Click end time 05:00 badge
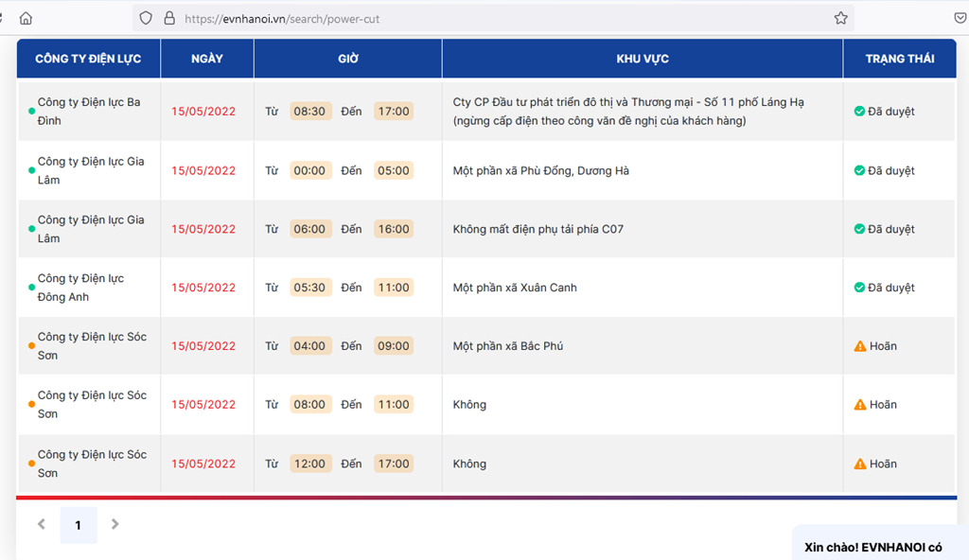This screenshot has height=560, width=969. 394,170
